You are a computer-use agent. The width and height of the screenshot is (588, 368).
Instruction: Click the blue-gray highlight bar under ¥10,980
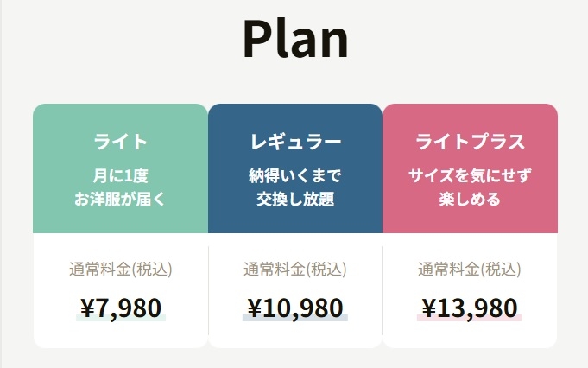pos(295,319)
